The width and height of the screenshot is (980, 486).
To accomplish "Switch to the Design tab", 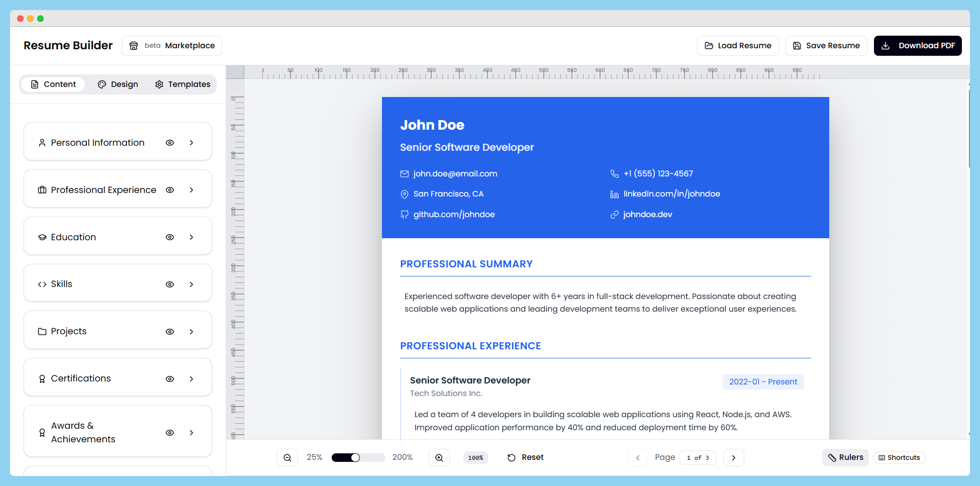I will (118, 84).
